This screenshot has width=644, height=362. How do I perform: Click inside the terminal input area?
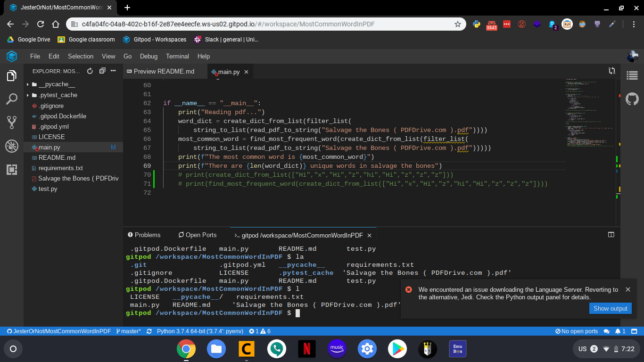[330, 313]
